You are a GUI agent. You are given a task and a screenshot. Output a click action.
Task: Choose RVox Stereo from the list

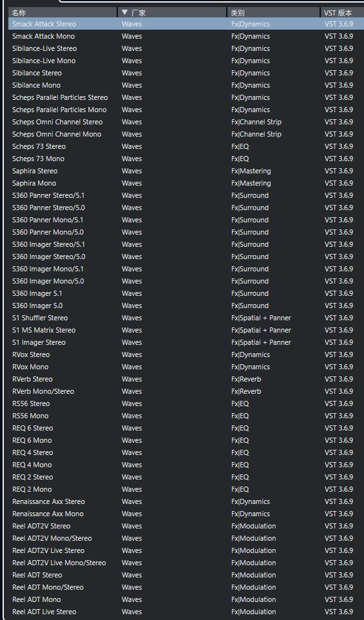coord(186,354)
